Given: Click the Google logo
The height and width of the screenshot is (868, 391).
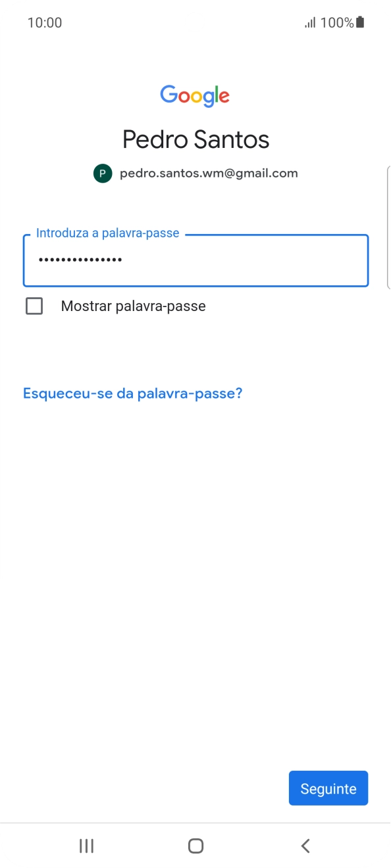Looking at the screenshot, I should click(x=195, y=96).
